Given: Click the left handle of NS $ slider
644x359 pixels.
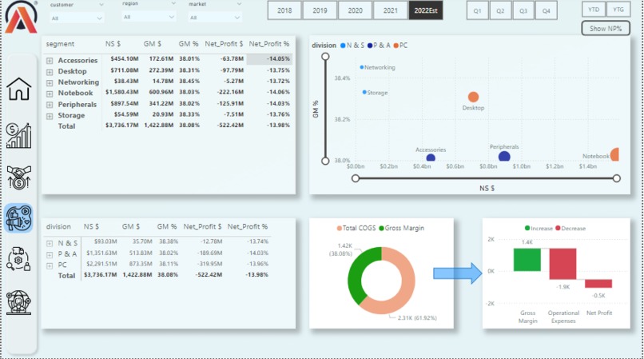Looking at the screenshot, I should [x=356, y=178].
